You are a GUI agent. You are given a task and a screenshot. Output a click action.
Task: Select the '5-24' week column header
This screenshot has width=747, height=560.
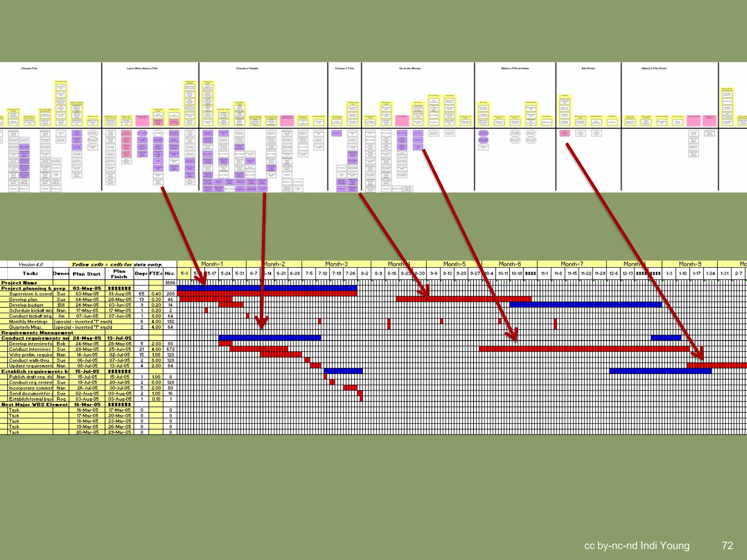[225, 273]
